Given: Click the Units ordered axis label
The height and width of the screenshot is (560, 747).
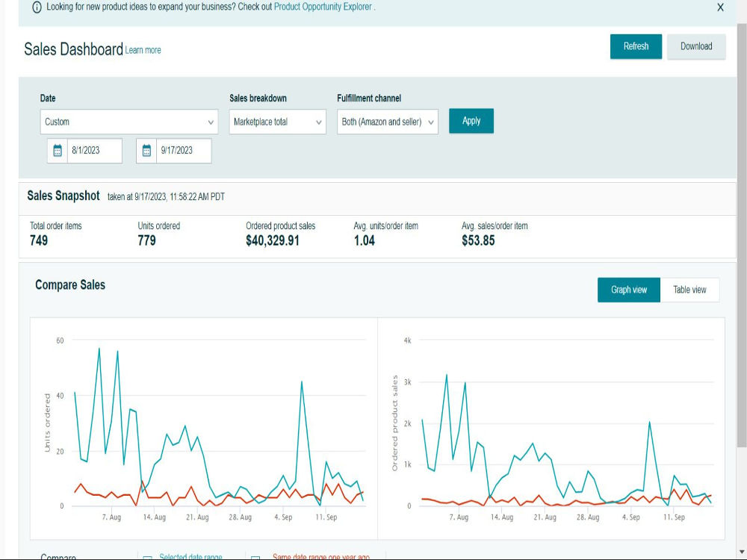Looking at the screenshot, I should click(47, 423).
